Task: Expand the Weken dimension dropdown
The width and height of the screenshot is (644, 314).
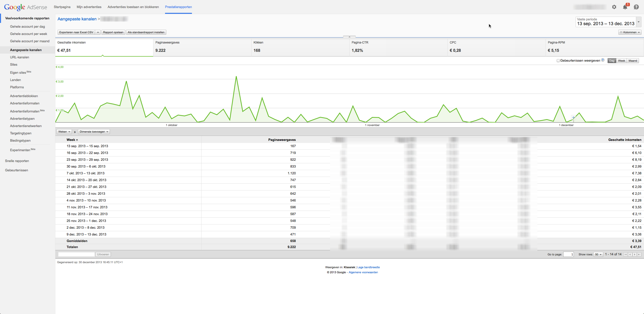Action: (x=64, y=132)
